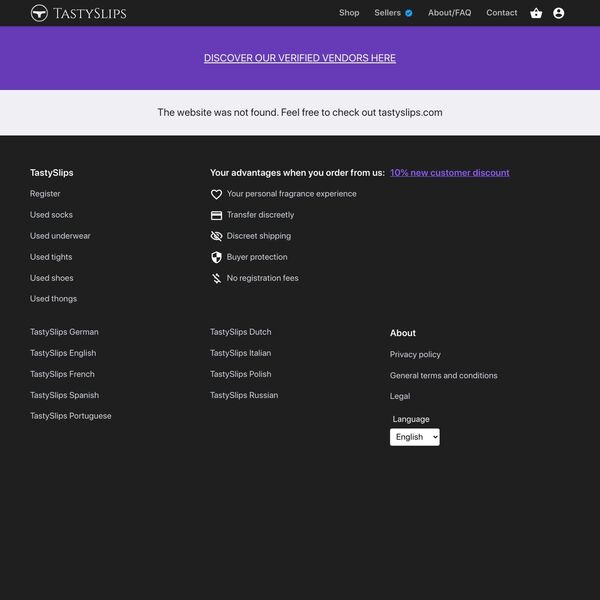Open the Contact menu link
Screen dimensions: 600x600
tap(501, 13)
